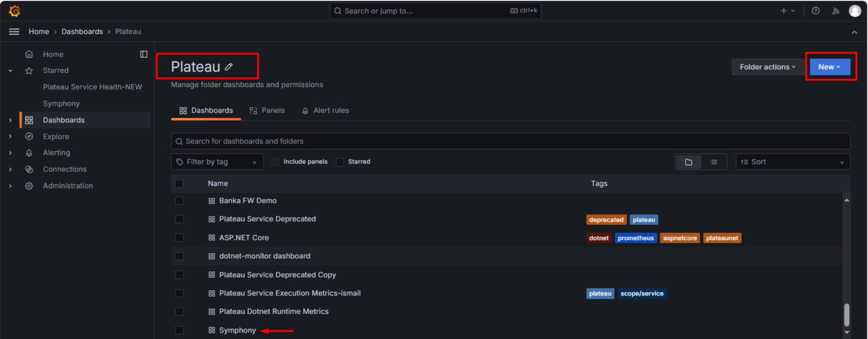Click the orange deprecated tag
Viewport: 868px width, 339px height.
tap(606, 220)
